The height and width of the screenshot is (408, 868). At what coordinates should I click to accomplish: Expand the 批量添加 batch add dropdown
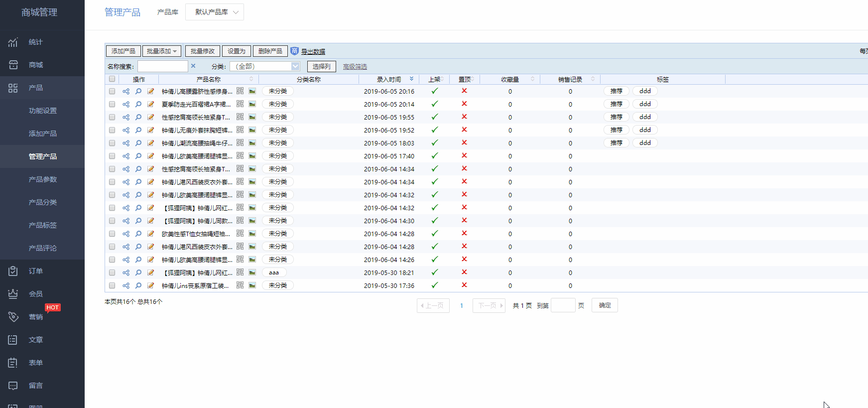[x=162, y=51]
